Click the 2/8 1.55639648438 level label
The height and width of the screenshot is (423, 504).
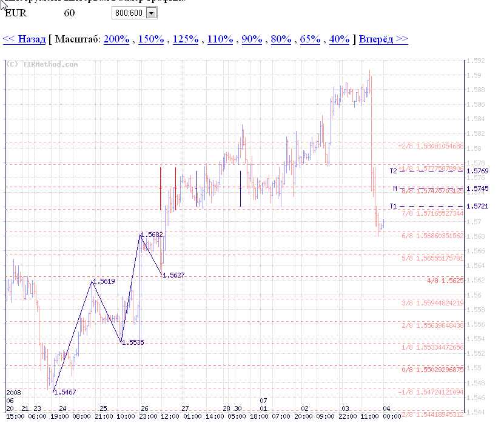pos(432,325)
